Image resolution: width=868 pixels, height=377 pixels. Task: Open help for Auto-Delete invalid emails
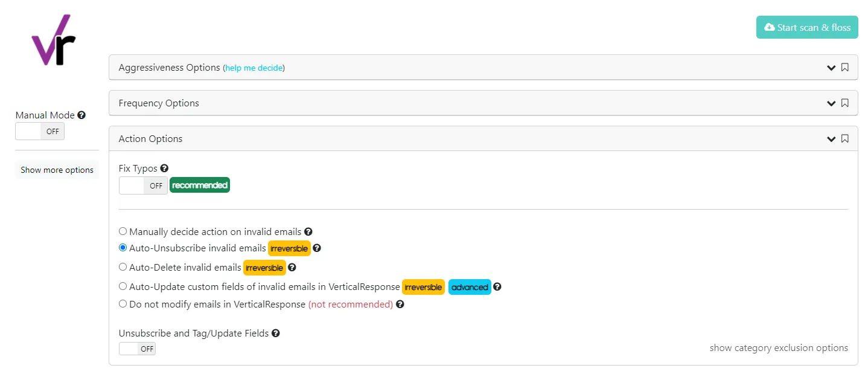point(292,267)
